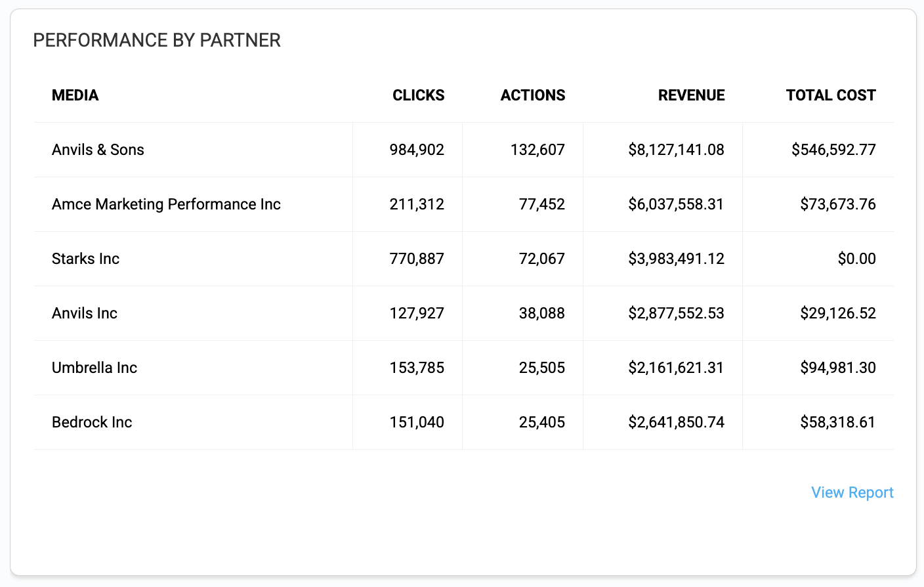The width and height of the screenshot is (924, 587).
Task: Click Starks Inc clicks value 770,887
Action: (x=417, y=259)
